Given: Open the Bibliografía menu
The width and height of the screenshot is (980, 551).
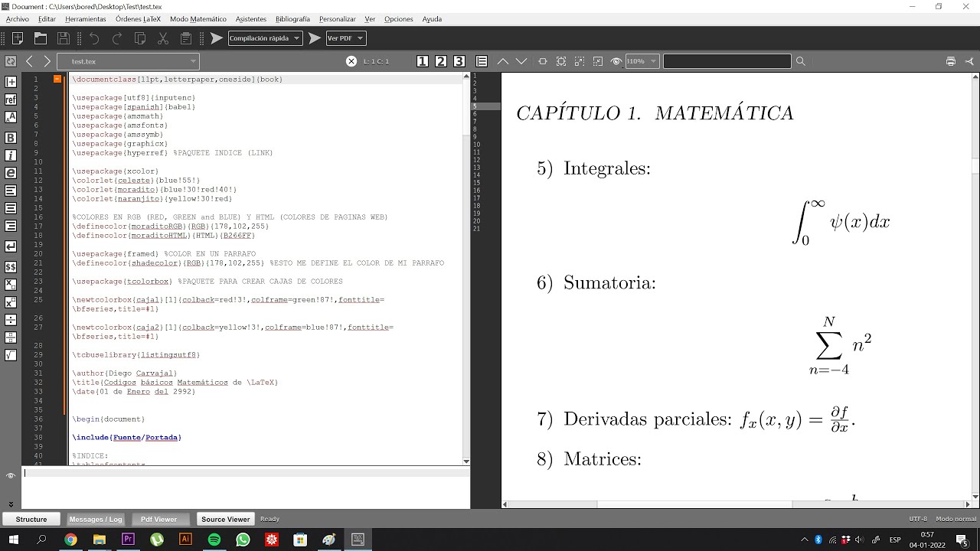Looking at the screenshot, I should click(292, 19).
